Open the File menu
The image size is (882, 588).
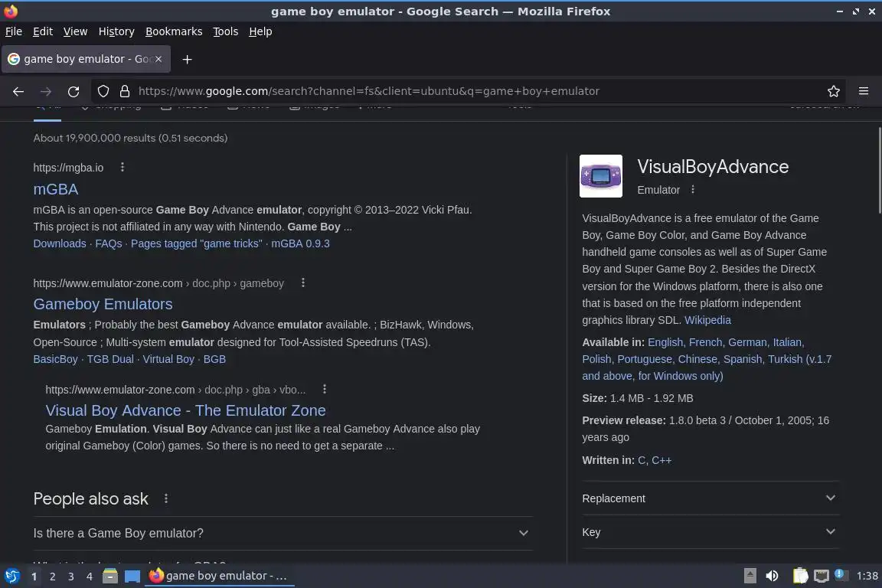tap(14, 31)
